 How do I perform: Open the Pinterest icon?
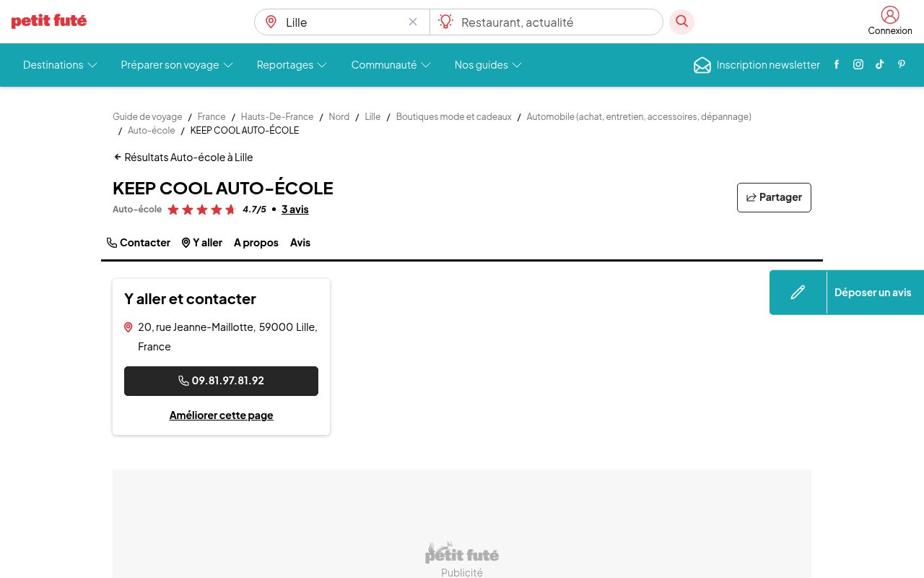click(x=902, y=64)
